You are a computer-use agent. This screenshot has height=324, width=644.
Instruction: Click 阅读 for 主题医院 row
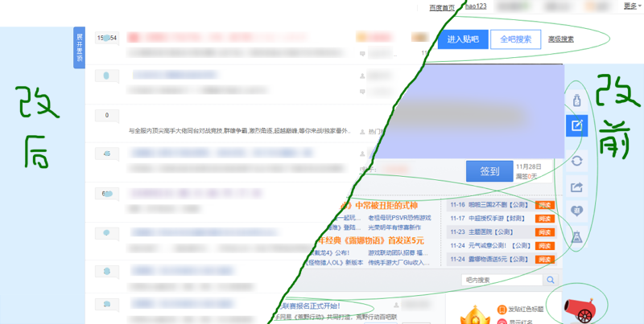click(x=545, y=232)
